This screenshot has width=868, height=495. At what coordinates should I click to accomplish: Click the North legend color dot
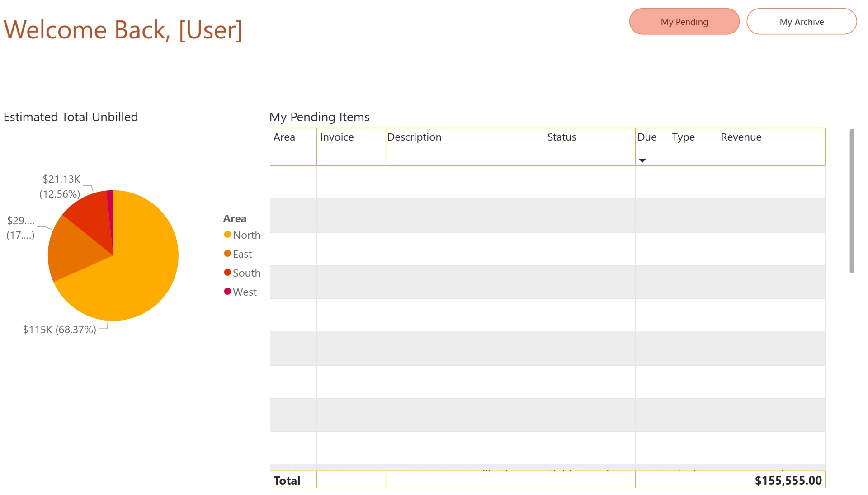tap(227, 235)
